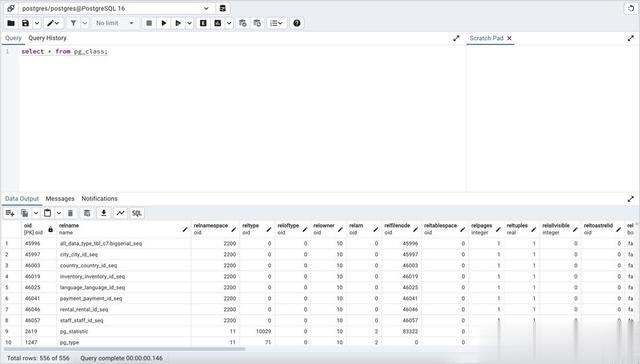Click the pg_statistic relname cell

click(x=124, y=331)
